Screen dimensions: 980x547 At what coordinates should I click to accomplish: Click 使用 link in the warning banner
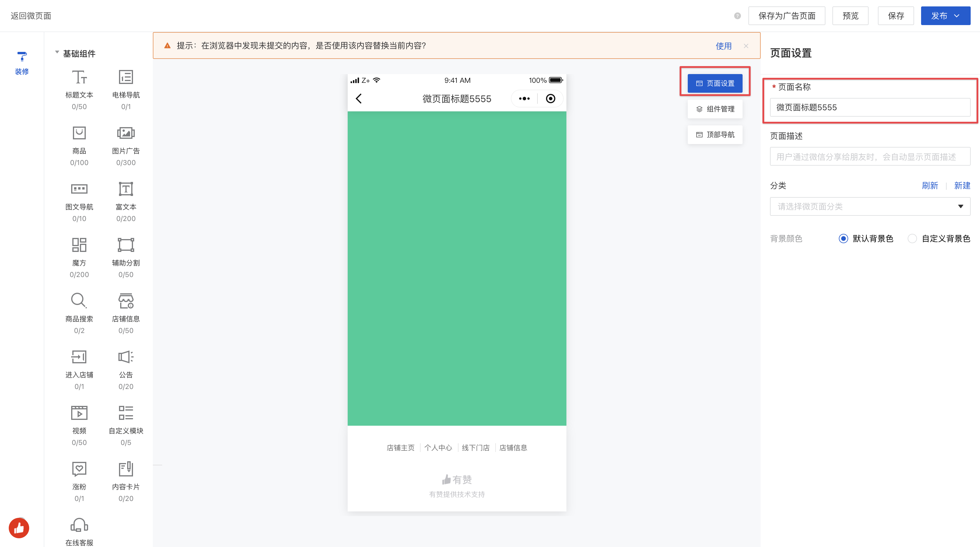[x=723, y=46]
